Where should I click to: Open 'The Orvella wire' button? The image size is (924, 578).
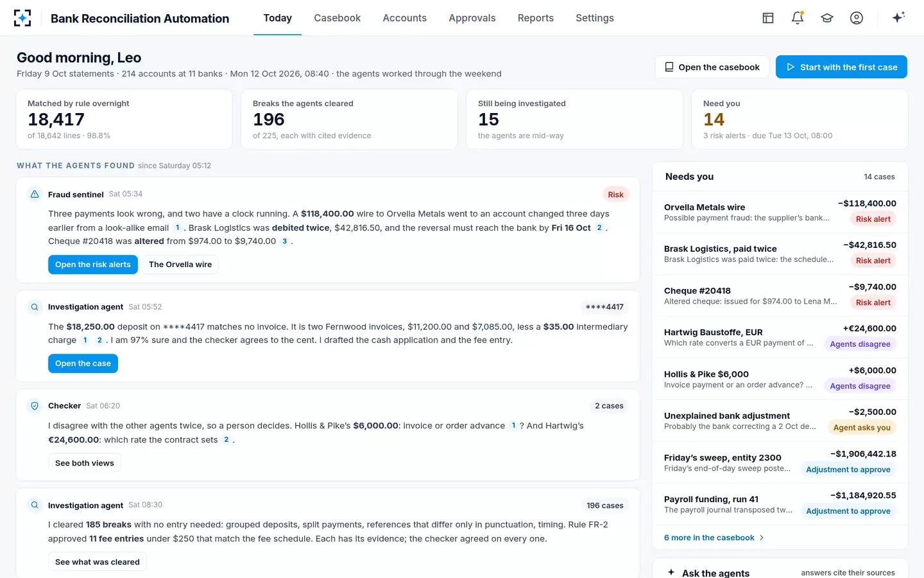pyautogui.click(x=180, y=265)
